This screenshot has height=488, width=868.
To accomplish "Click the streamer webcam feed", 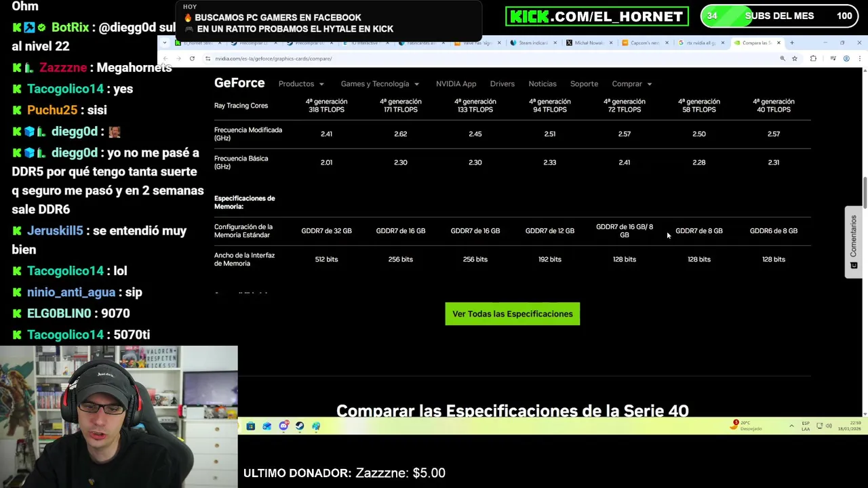I will pos(119,416).
